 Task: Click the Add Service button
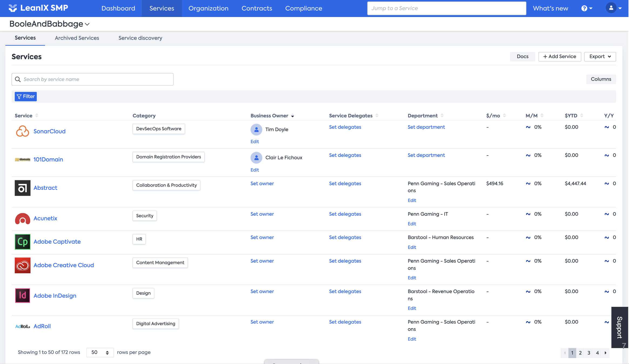click(x=560, y=57)
